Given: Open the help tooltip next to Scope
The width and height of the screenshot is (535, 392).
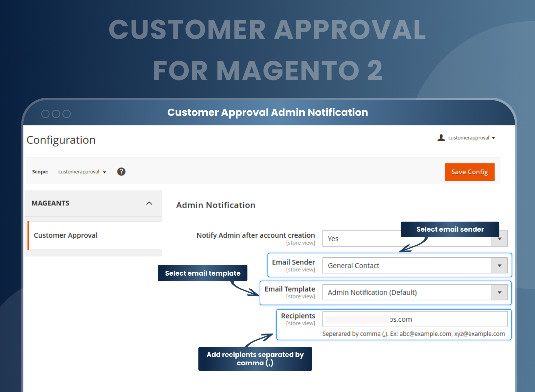Looking at the screenshot, I should pyautogui.click(x=121, y=171).
